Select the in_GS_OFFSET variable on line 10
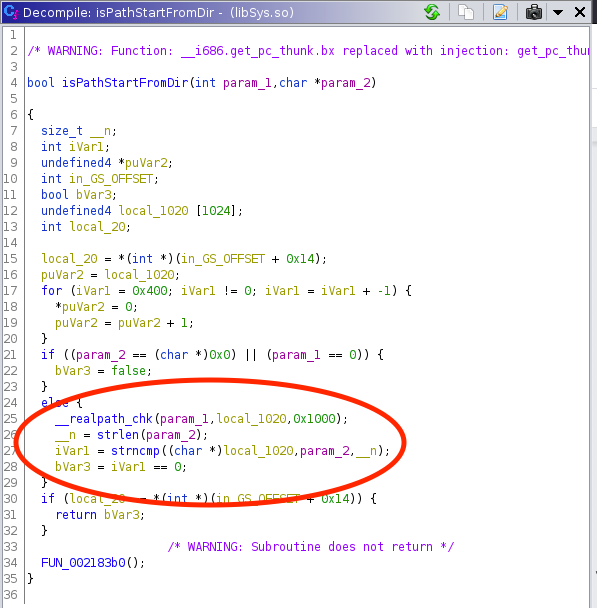Viewport: 597px width, 608px height. (111, 179)
